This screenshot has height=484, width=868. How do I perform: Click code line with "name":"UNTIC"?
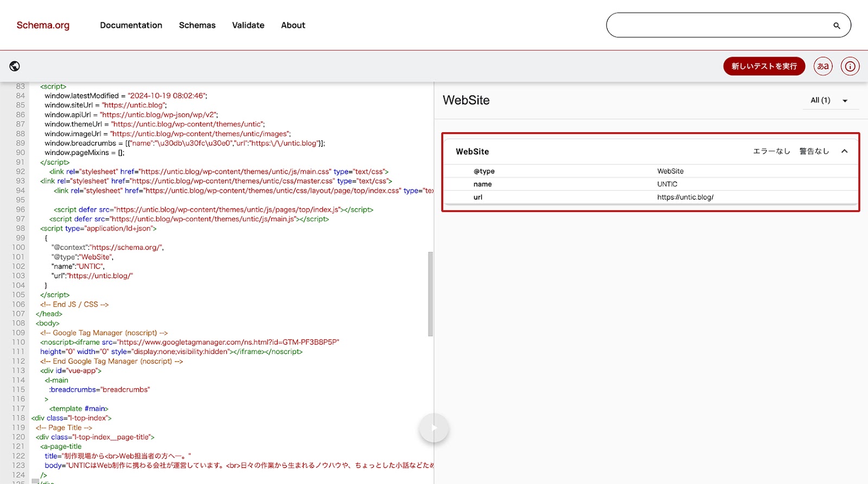pyautogui.click(x=78, y=266)
